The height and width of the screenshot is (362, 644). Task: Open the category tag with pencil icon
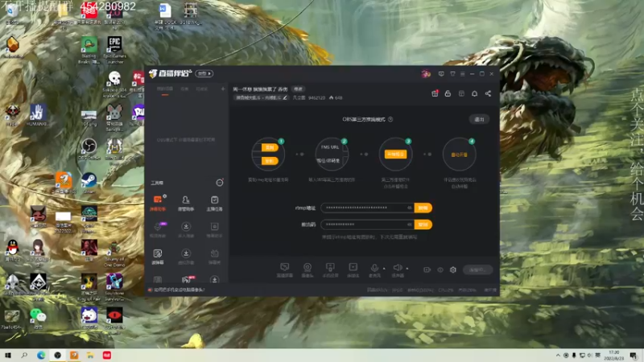pos(261,97)
